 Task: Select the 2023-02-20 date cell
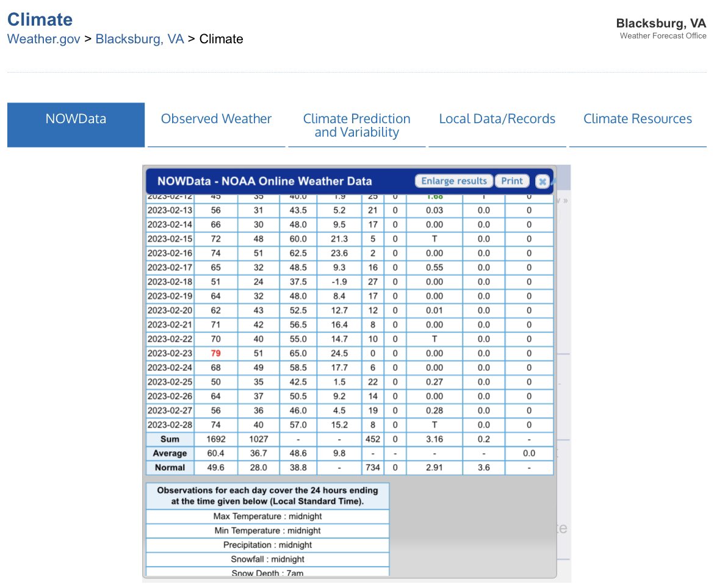pos(170,310)
